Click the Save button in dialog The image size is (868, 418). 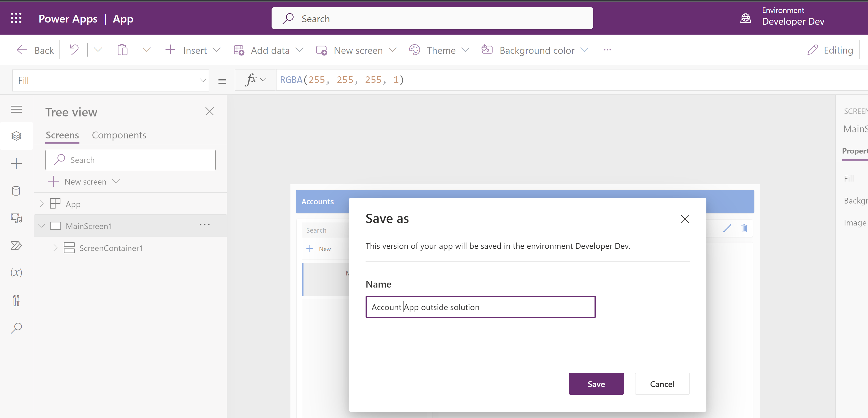click(x=596, y=384)
